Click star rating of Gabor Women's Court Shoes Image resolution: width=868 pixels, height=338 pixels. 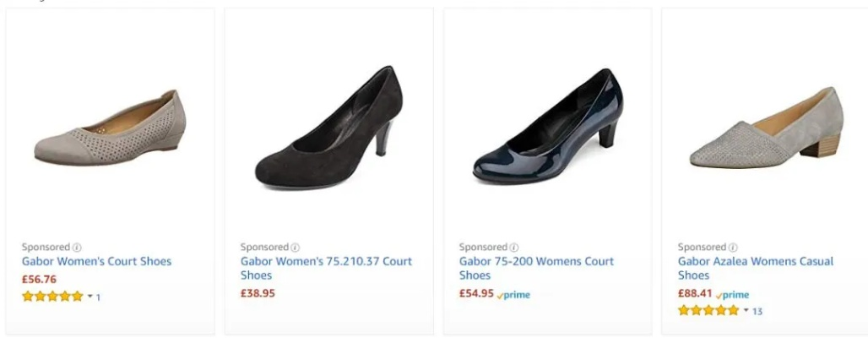pos(52,297)
